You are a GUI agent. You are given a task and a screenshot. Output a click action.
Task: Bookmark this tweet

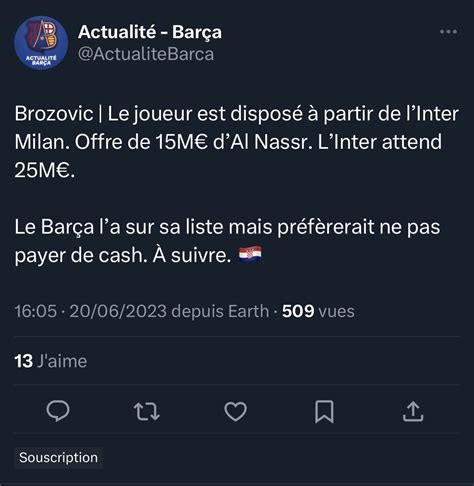coord(324,412)
